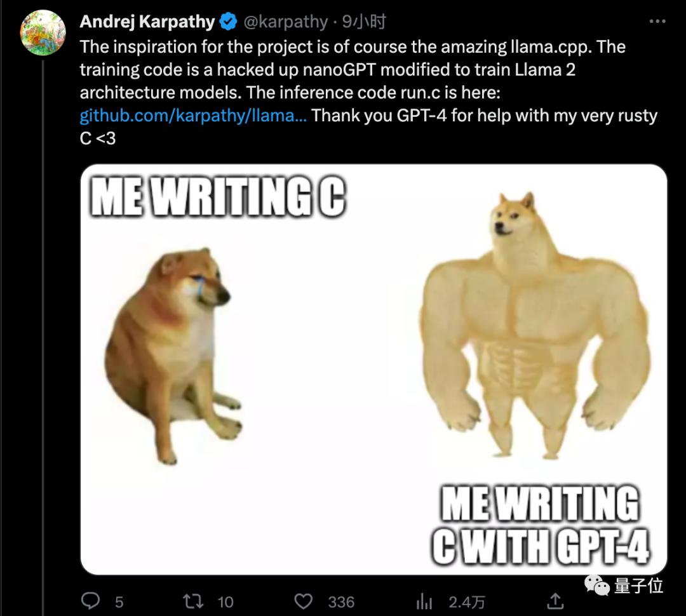
Task: Open the github.com/karpathy/llama link
Action: [193, 116]
